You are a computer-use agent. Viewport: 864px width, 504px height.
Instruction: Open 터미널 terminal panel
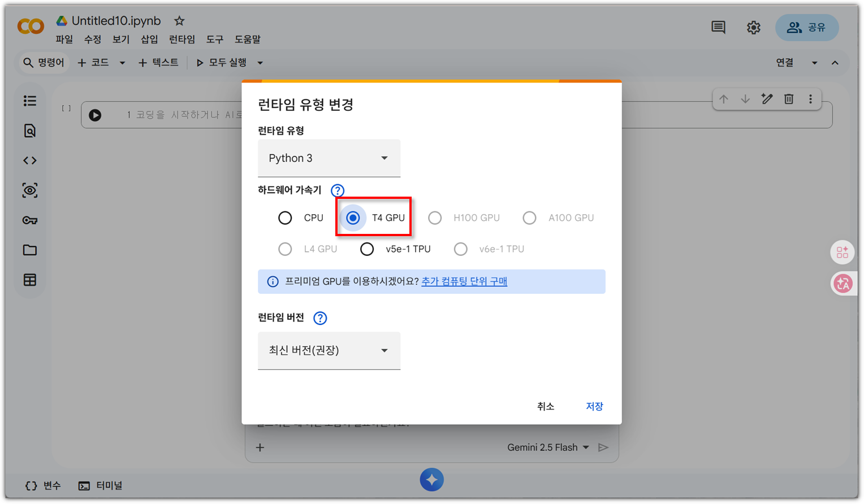coord(101,486)
